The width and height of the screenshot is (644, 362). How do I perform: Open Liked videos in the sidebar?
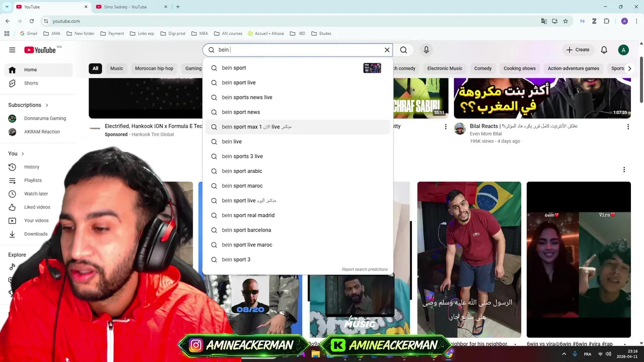(x=38, y=207)
